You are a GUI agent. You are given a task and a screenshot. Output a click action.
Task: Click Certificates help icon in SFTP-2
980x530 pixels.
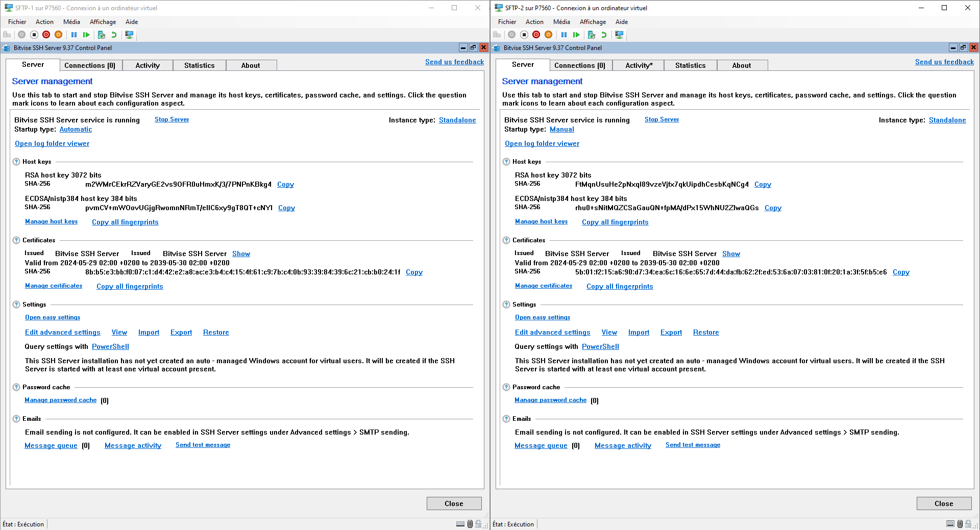click(x=506, y=240)
